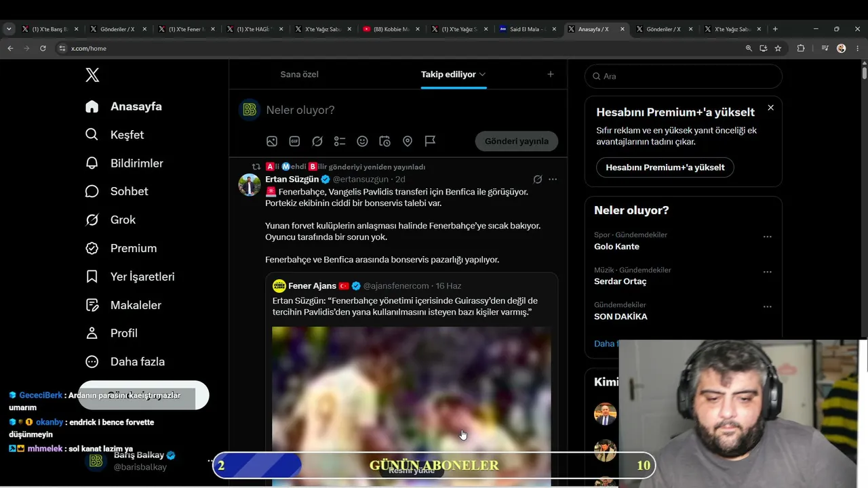Image resolution: width=868 pixels, height=488 pixels.
Task: Click Hesabını Premium+'a yükselt button
Action: tap(665, 167)
